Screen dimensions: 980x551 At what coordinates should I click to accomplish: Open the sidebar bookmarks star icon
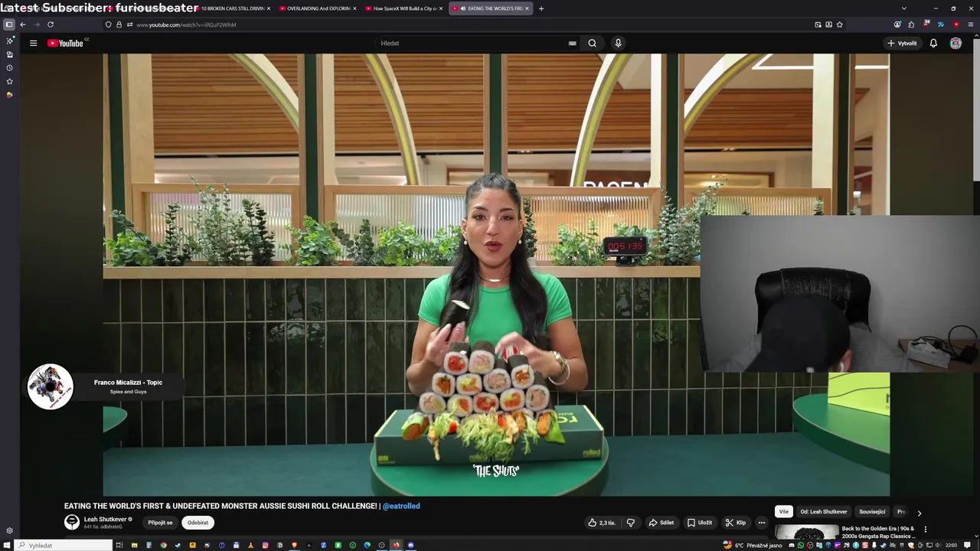pos(9,81)
